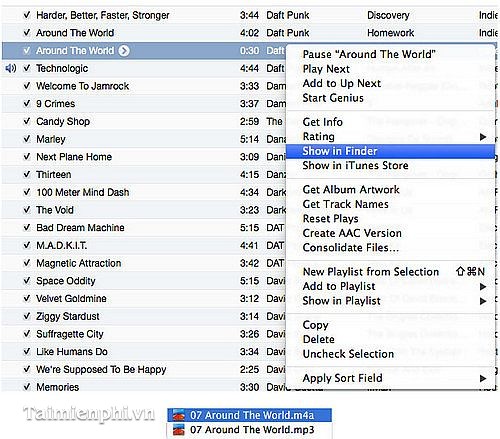Open Get Info from the context menu

pyautogui.click(x=322, y=122)
